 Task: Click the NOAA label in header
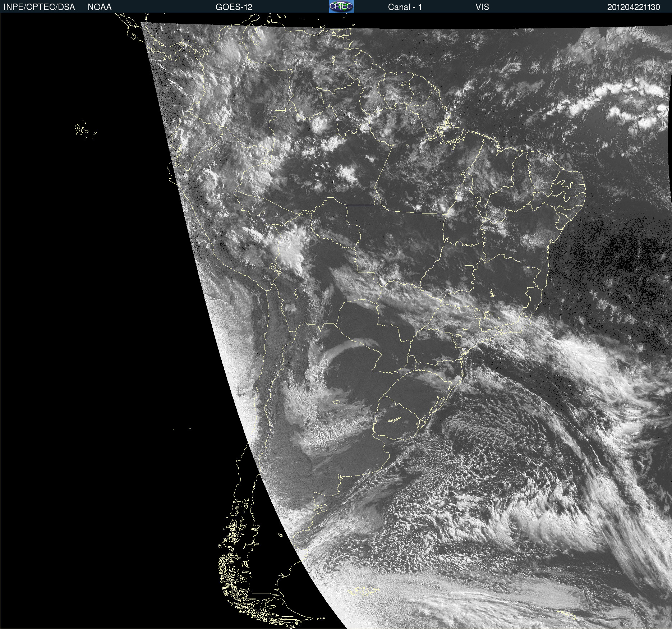[100, 7]
